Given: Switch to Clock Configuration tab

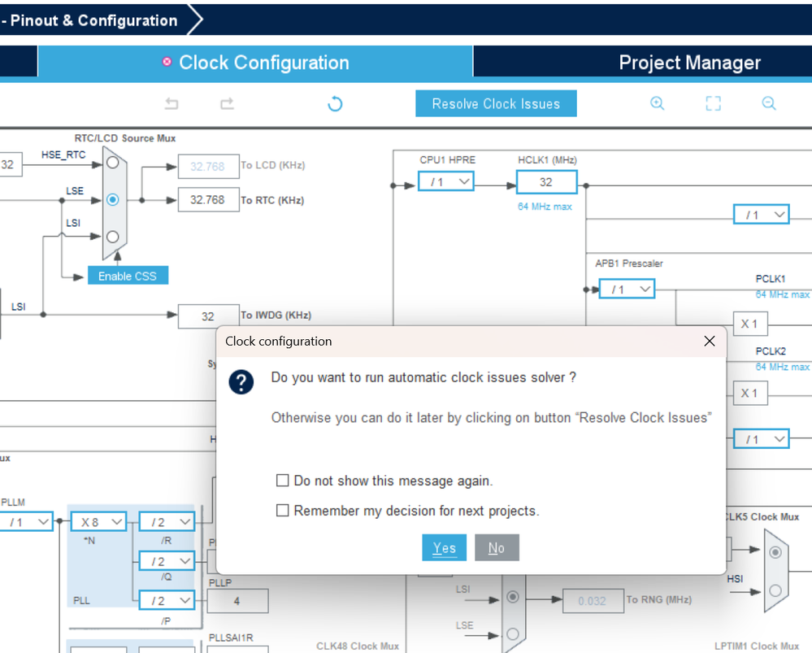Looking at the screenshot, I should (x=255, y=62).
